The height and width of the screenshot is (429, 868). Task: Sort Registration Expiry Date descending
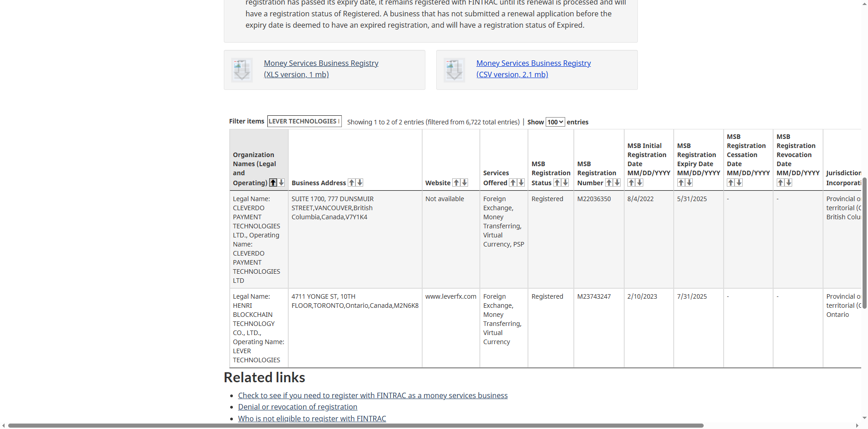(x=689, y=182)
